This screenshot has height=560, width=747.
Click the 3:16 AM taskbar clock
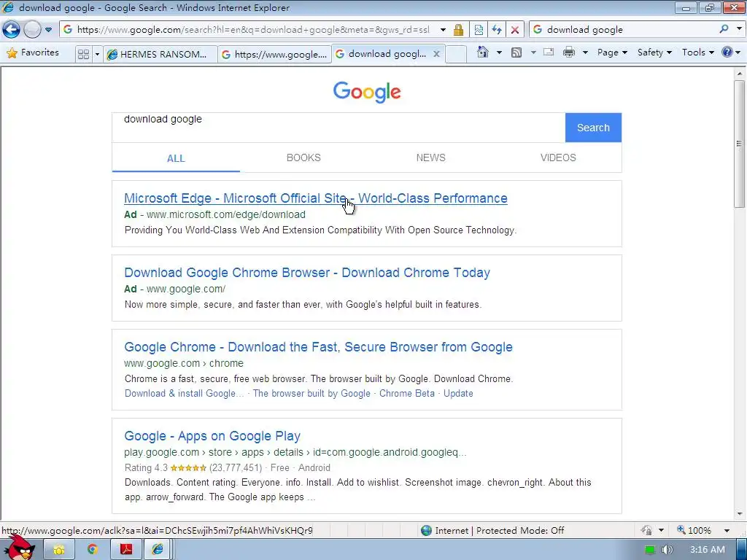click(708, 550)
